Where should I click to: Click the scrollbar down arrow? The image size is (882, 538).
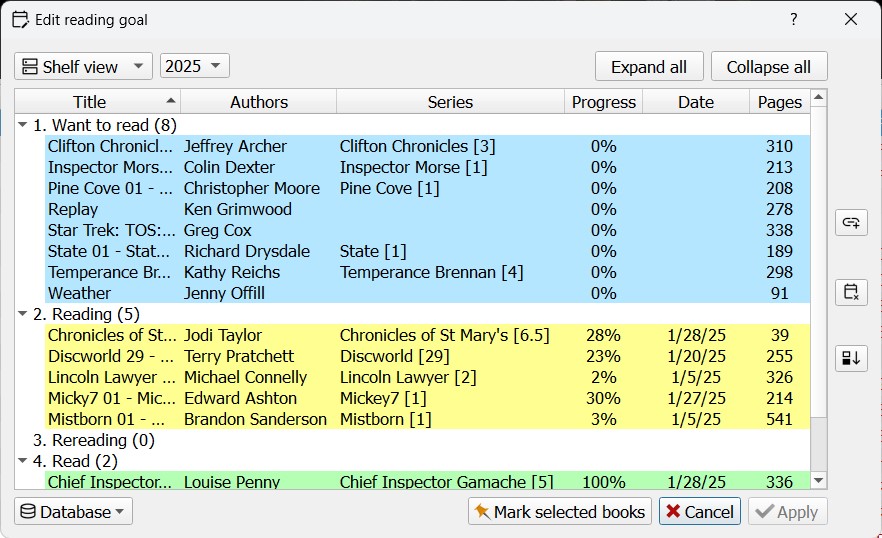(819, 481)
